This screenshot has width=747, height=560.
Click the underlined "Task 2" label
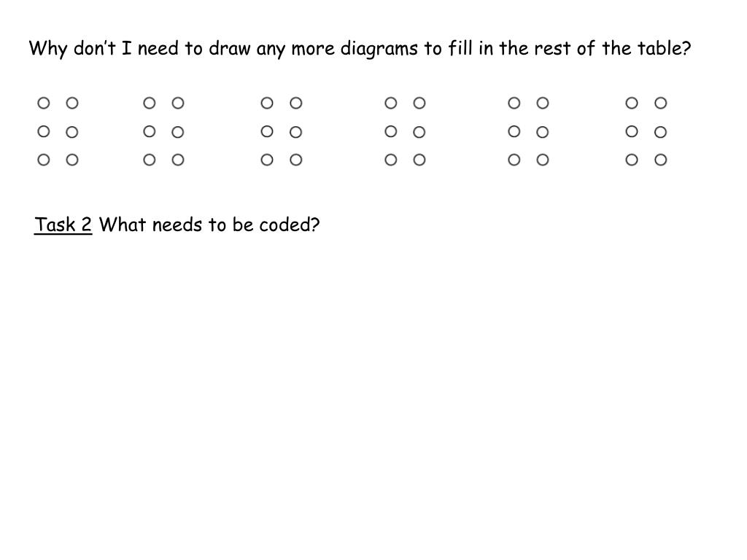(63, 225)
